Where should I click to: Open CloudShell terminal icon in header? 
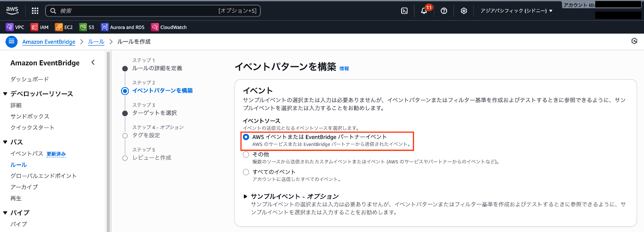click(x=404, y=11)
